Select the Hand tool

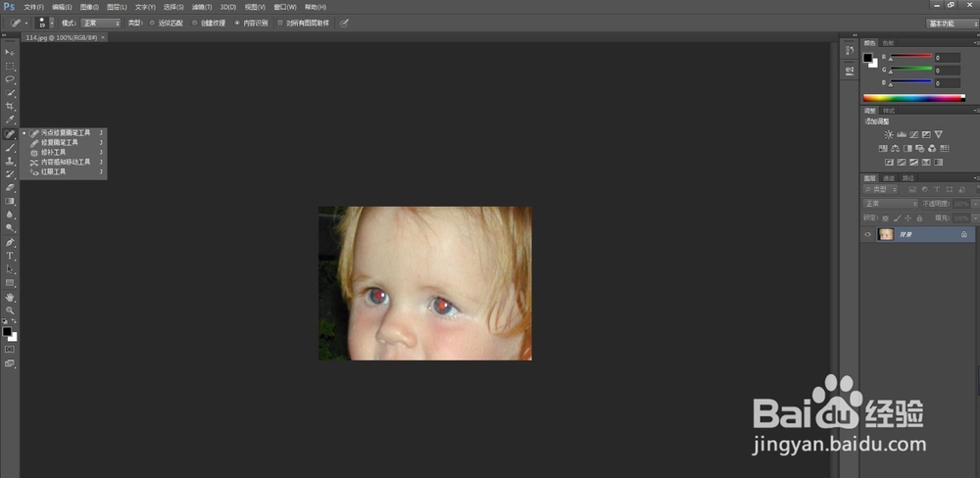pyautogui.click(x=10, y=297)
